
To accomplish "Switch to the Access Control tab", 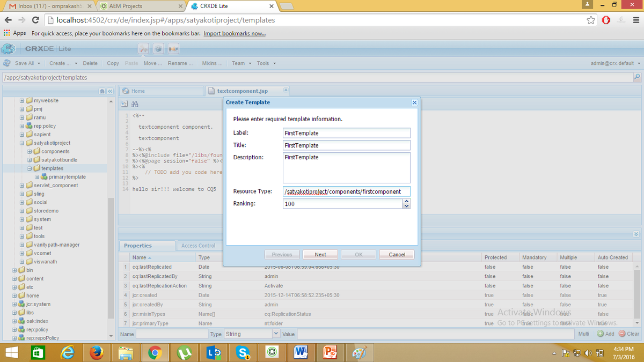I will click(x=198, y=246).
